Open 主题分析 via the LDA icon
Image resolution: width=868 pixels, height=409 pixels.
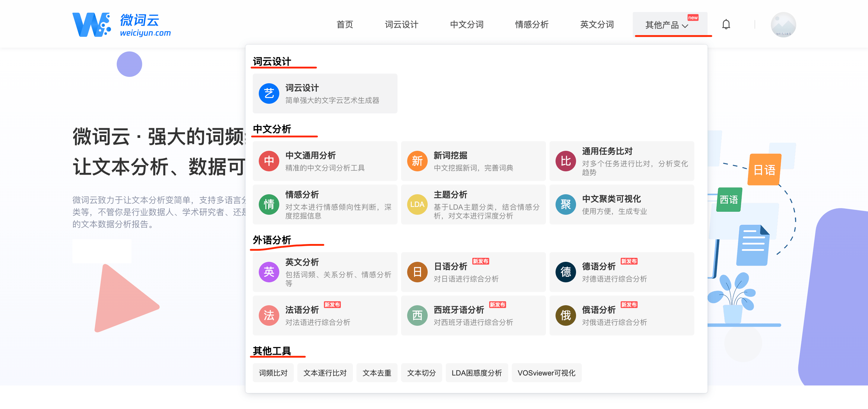(417, 204)
